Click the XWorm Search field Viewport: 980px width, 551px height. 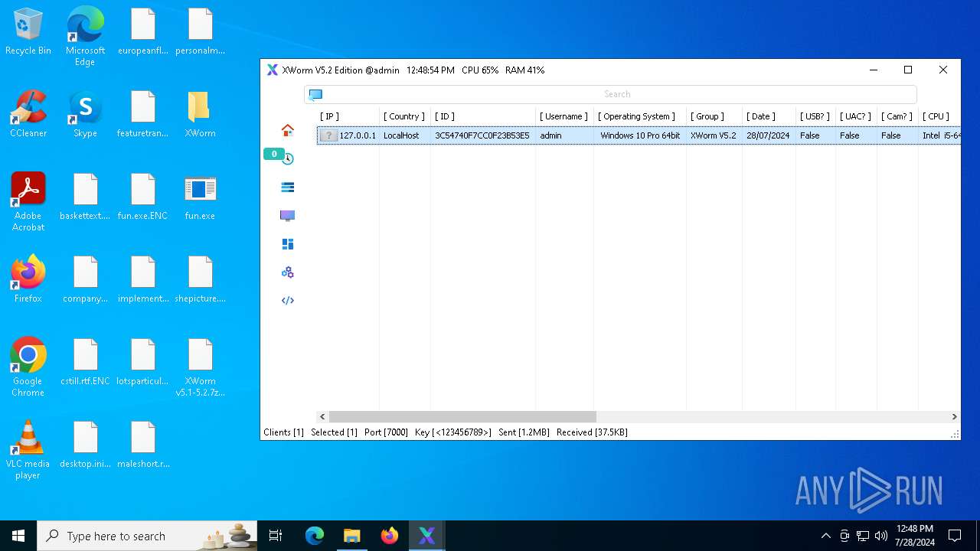pyautogui.click(x=610, y=94)
